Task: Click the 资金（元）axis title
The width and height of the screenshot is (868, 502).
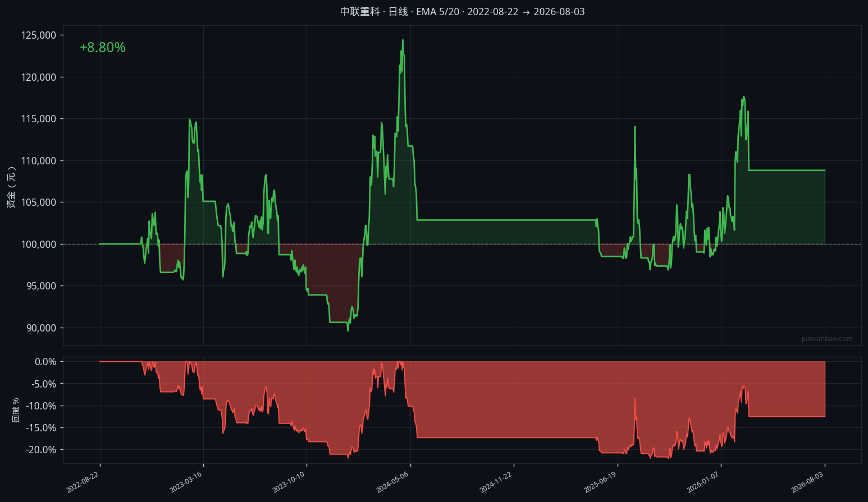Action: 11,188
